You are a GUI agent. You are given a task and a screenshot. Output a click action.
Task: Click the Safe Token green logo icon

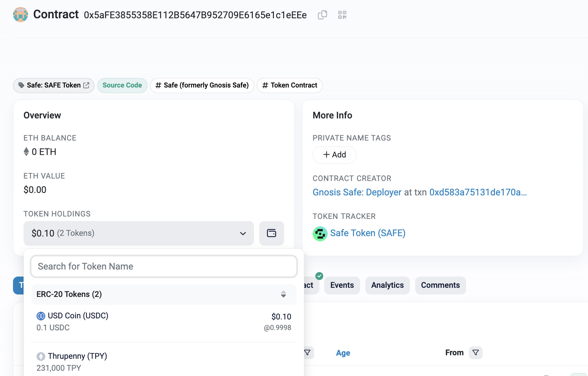320,234
